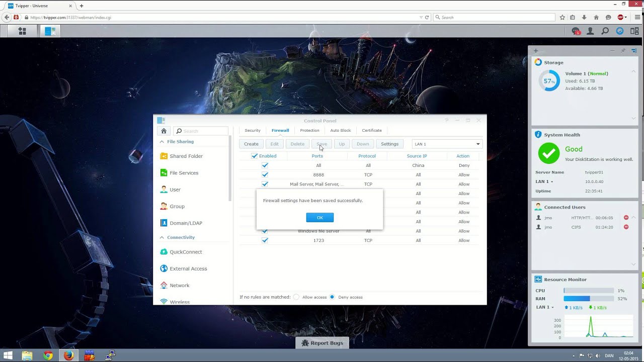Focus the Control Panel search field

(x=201, y=131)
